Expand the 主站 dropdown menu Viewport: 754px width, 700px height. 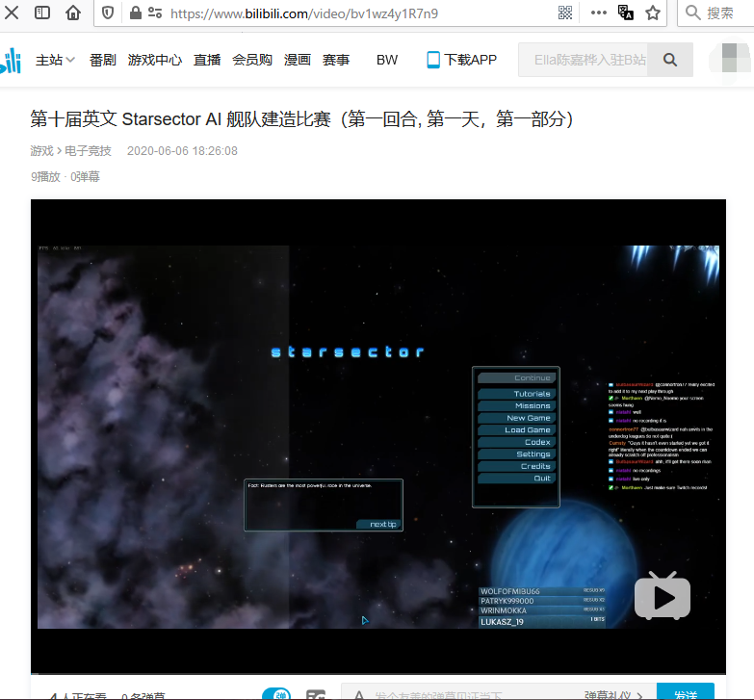coord(56,60)
